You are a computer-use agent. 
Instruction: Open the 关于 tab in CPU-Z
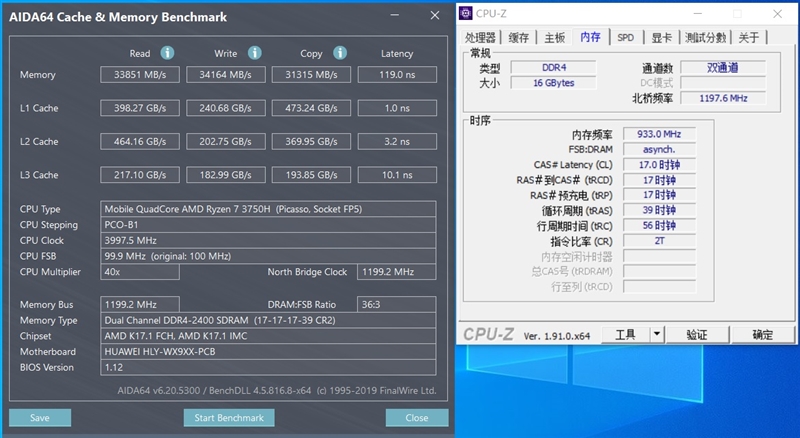tap(748, 37)
